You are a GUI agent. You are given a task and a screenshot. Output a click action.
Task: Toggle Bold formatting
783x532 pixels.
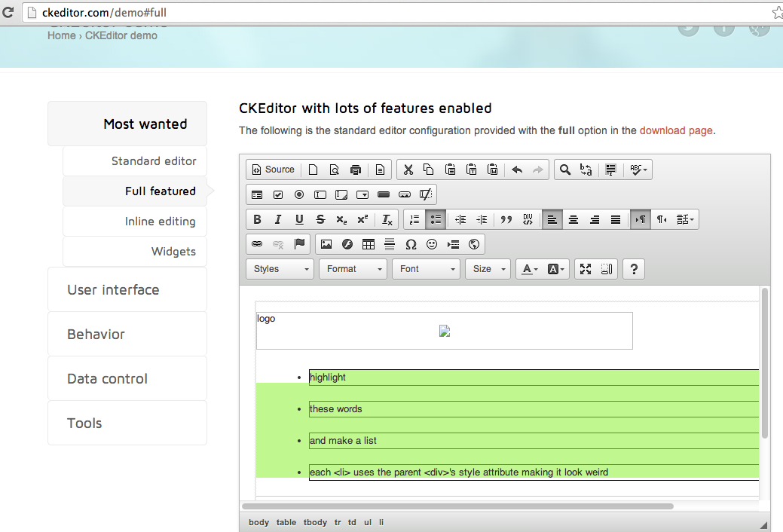pyautogui.click(x=257, y=219)
